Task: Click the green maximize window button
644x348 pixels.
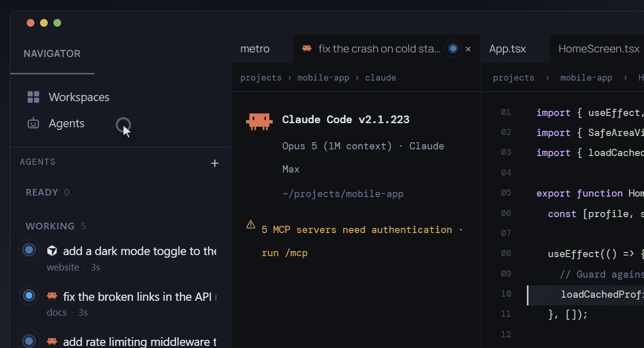Action: point(57,23)
